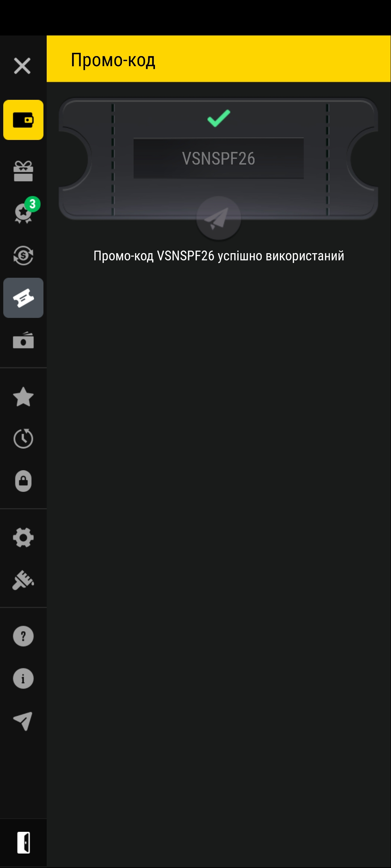Viewport: 391px width, 868px height.
Task: Click the green checkmark on ticket
Action: click(219, 118)
